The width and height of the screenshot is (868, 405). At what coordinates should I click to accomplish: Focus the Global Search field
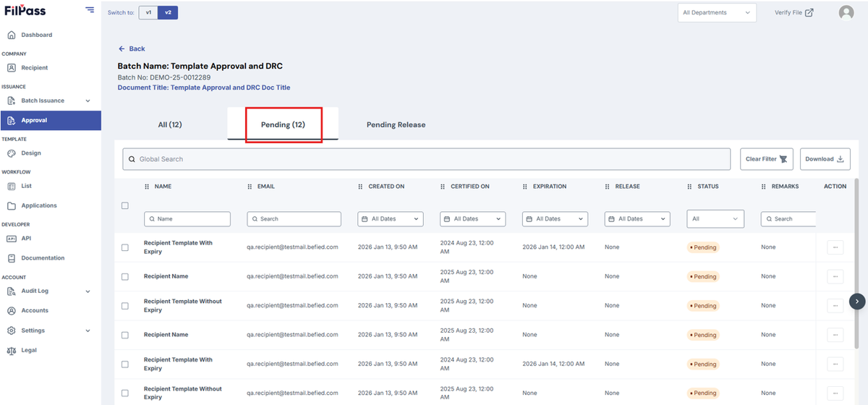point(427,159)
